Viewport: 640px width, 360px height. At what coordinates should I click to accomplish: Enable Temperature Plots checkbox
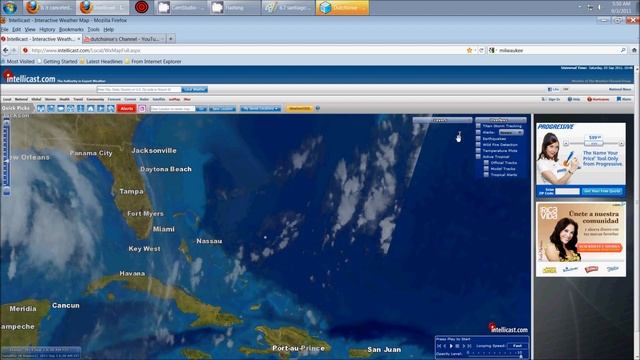point(478,151)
